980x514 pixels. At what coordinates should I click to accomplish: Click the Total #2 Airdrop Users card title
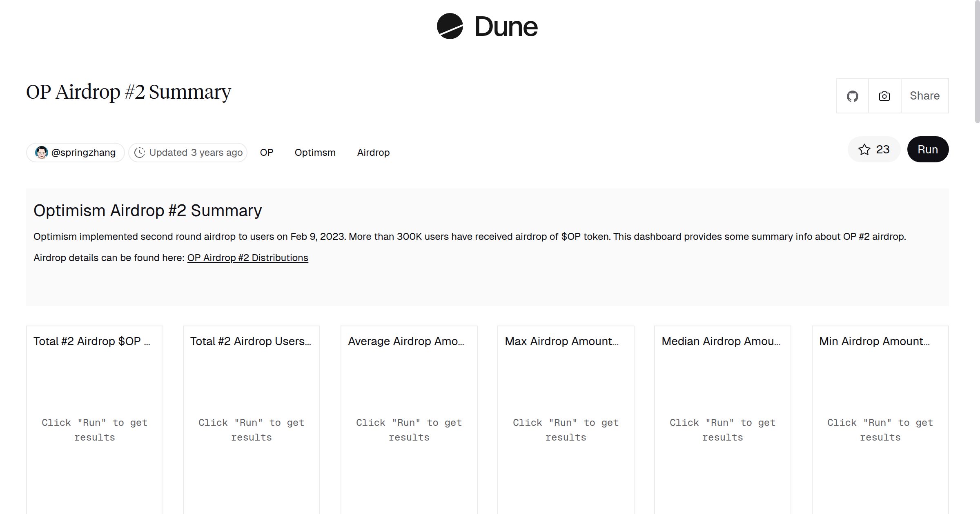(x=250, y=341)
